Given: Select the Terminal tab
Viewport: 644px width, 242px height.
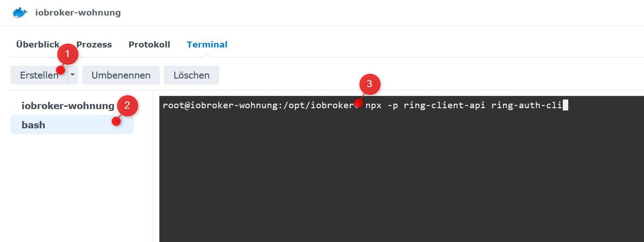Looking at the screenshot, I should 207,45.
